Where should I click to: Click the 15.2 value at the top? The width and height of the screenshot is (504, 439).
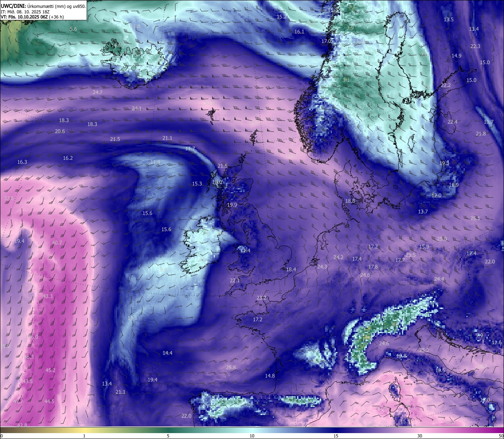point(282,17)
